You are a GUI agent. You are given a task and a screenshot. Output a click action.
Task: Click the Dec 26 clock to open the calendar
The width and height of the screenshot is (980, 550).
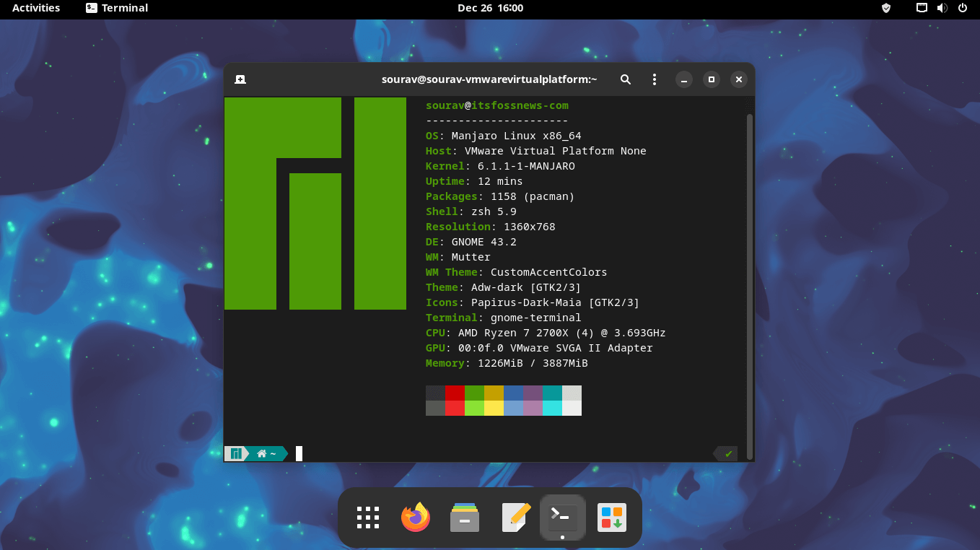click(490, 8)
